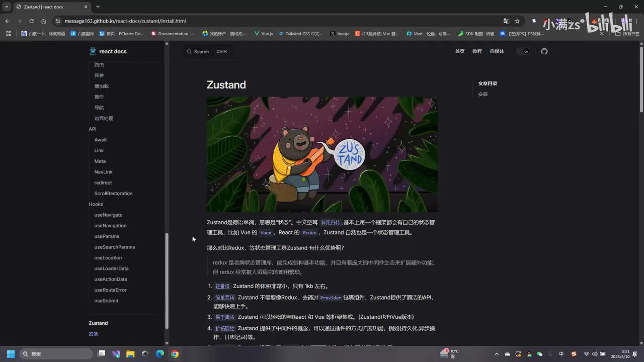Select 导航 in the sidebar
The height and width of the screenshot is (362, 644).
[99, 108]
